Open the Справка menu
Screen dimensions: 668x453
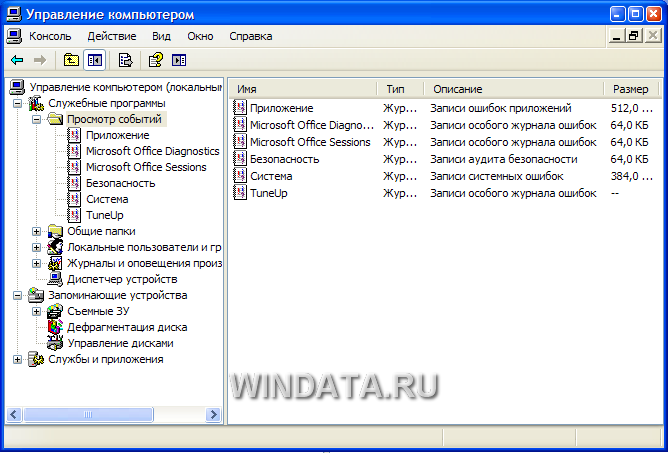coord(251,36)
